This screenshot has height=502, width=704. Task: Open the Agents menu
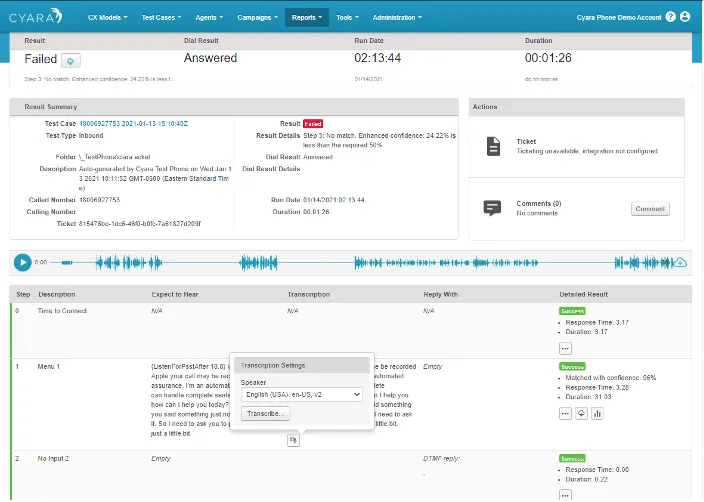tap(209, 18)
